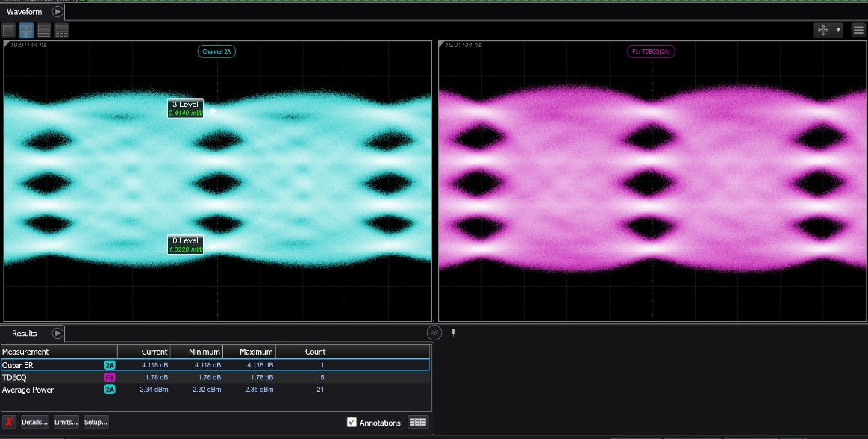The image size is (868, 439).
Task: Choose the stacked rows layout icon
Action: [x=44, y=31]
